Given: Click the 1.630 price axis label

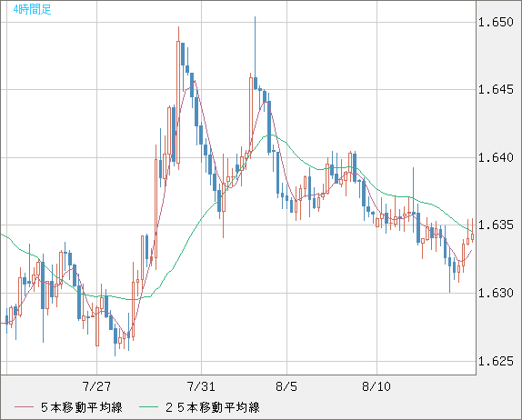Looking at the screenshot, I should click(x=496, y=293).
